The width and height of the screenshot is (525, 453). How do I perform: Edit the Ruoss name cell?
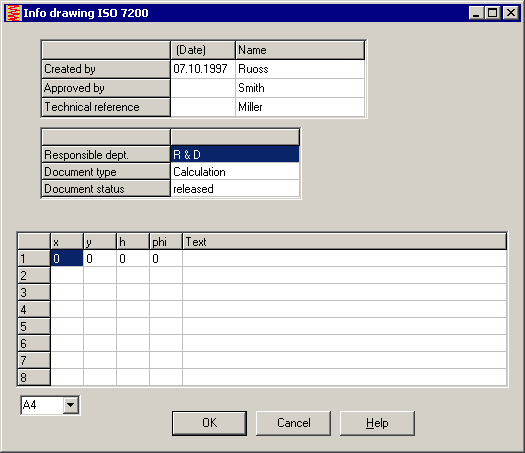300,69
